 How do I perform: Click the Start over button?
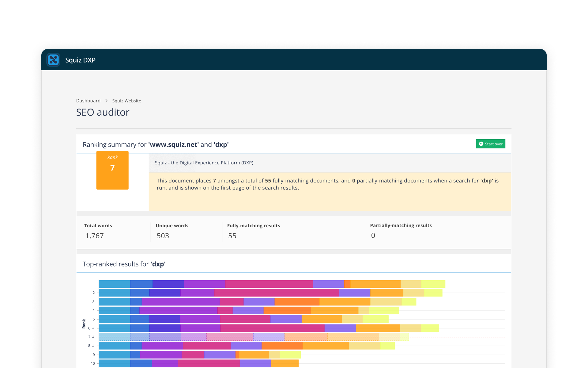[x=490, y=144]
